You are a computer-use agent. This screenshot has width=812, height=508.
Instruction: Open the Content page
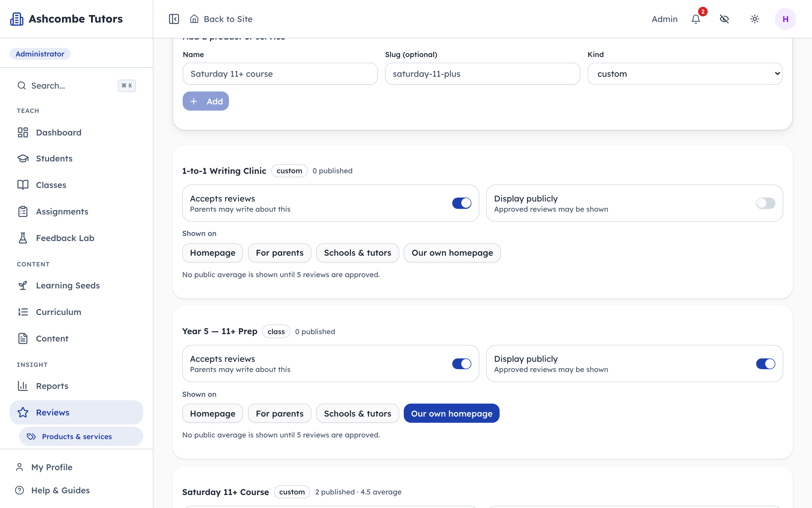(x=76, y=338)
